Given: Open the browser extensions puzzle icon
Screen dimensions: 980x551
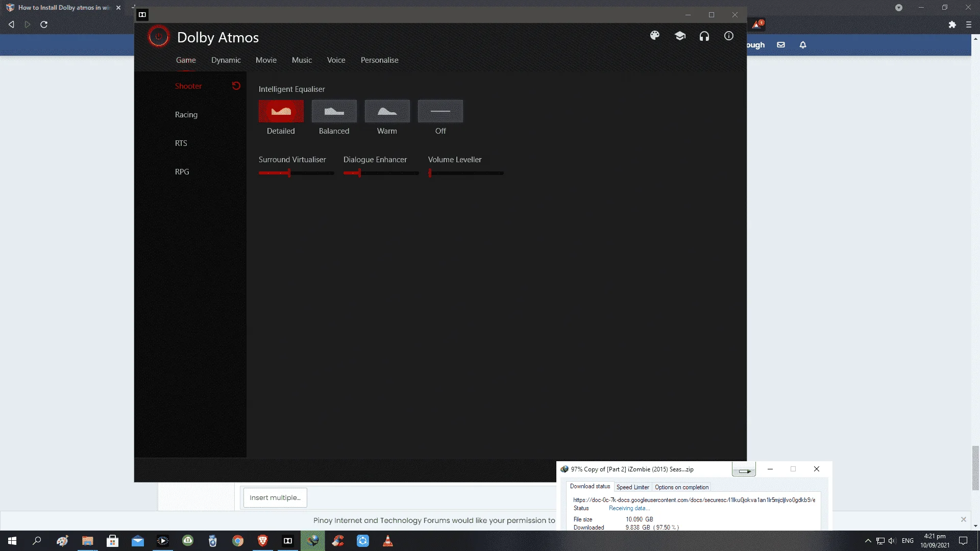Looking at the screenshot, I should [952, 24].
